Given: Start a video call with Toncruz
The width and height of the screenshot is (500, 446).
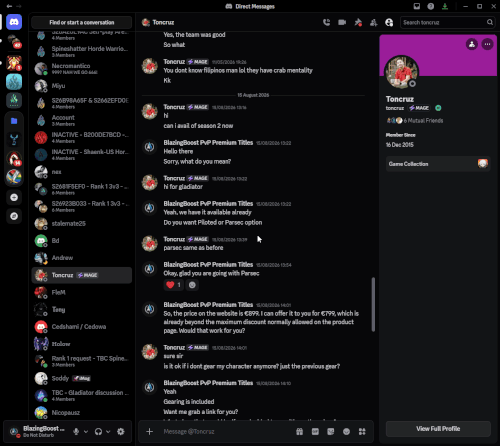Looking at the screenshot, I should pyautogui.click(x=342, y=22).
